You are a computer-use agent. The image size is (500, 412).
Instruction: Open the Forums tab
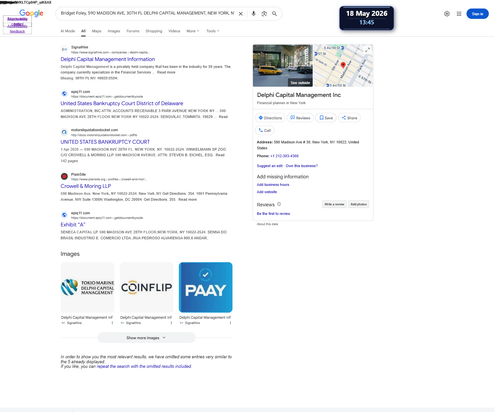[x=133, y=31]
